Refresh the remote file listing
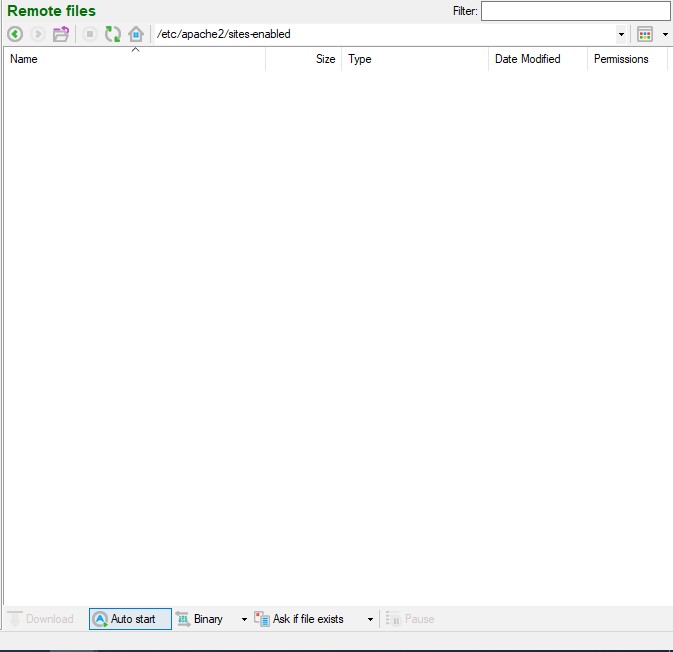 [x=113, y=34]
